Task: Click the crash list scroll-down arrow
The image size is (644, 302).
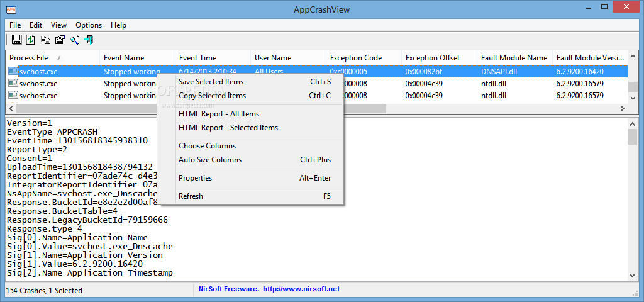Action: tap(633, 98)
